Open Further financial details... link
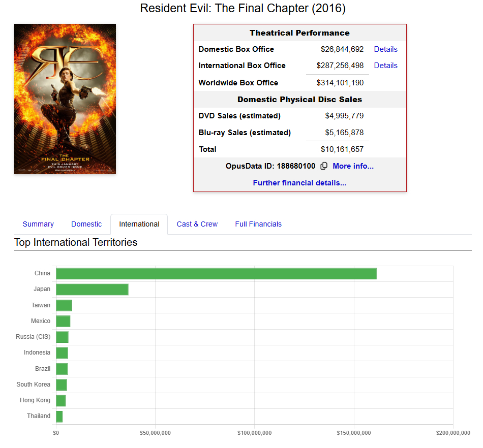 300,183
